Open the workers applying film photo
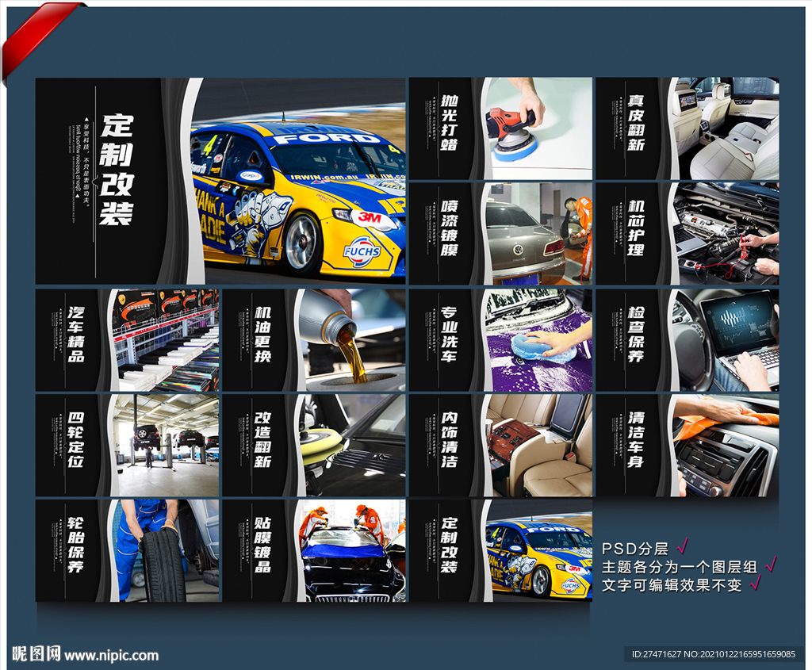 [x=351, y=551]
